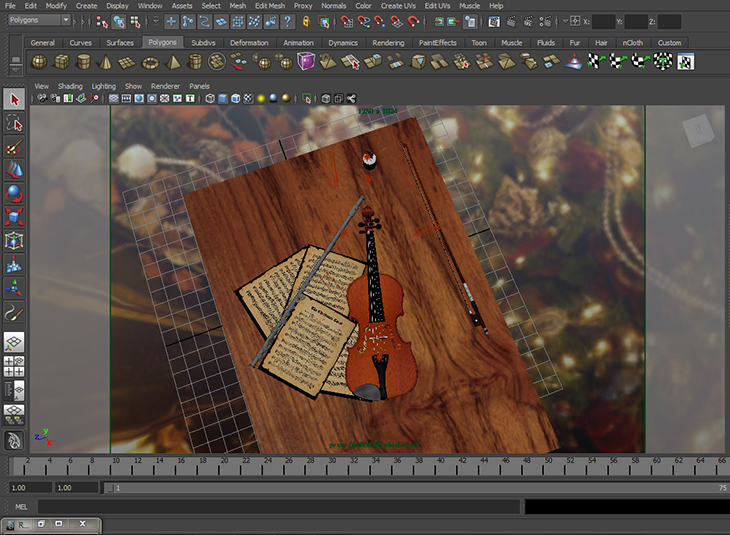
Task: Switch to four view layout
Action: tap(14, 366)
